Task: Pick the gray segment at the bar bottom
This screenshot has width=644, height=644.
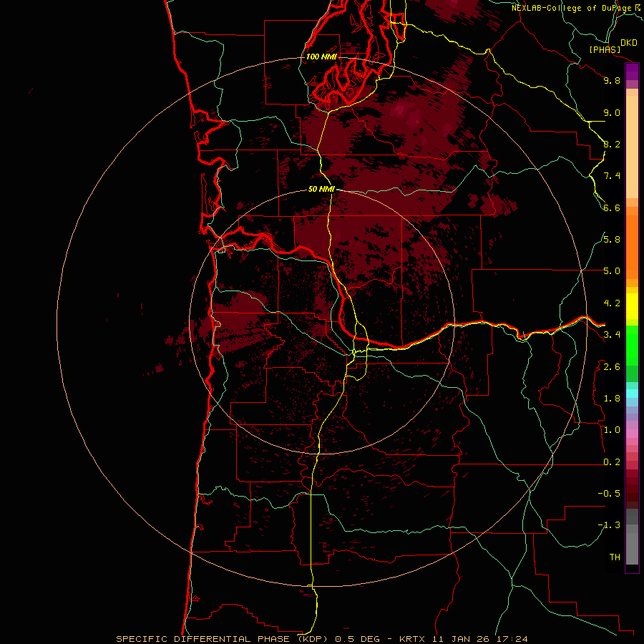Action: (632, 549)
